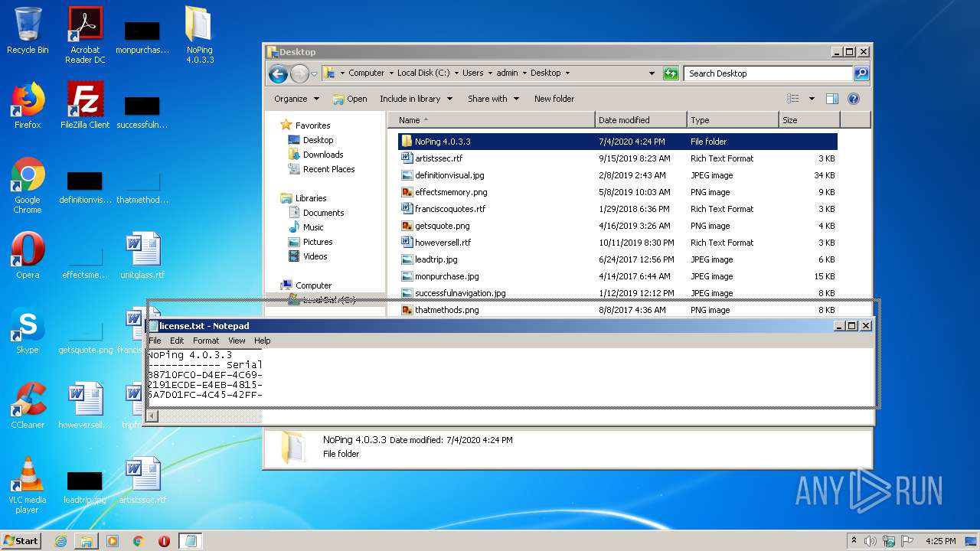Launch Google Chrome desktop shortcut
This screenshot has height=551, width=980.
click(x=28, y=185)
